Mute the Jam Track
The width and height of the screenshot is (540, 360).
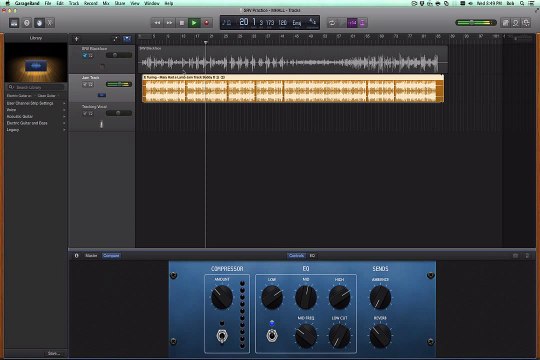coord(85,84)
